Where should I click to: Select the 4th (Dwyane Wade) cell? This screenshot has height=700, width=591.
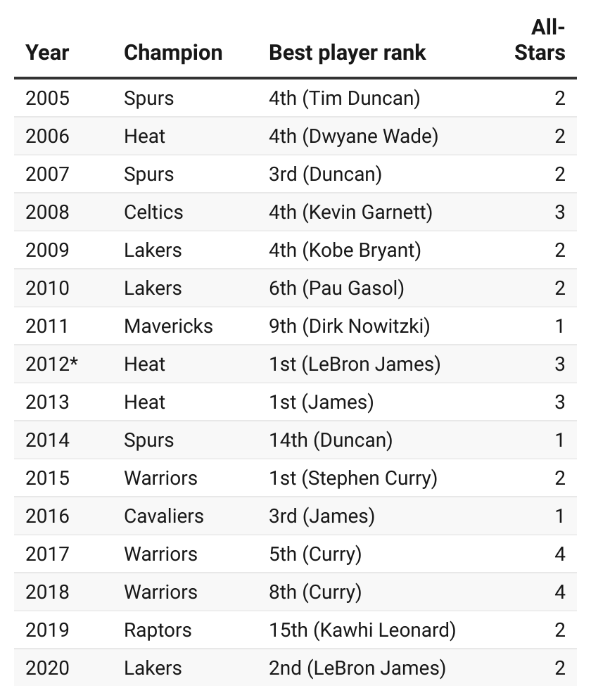(x=353, y=136)
